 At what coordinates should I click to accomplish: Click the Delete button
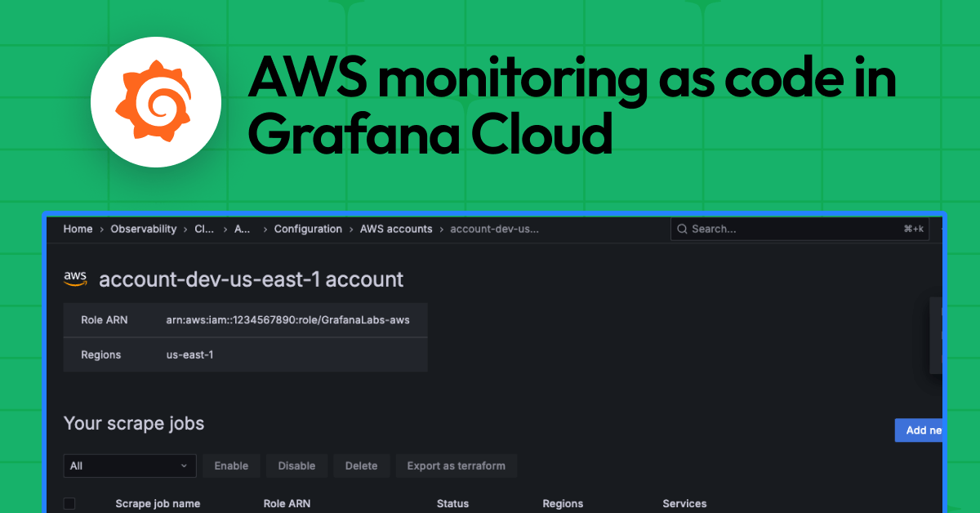[361, 466]
